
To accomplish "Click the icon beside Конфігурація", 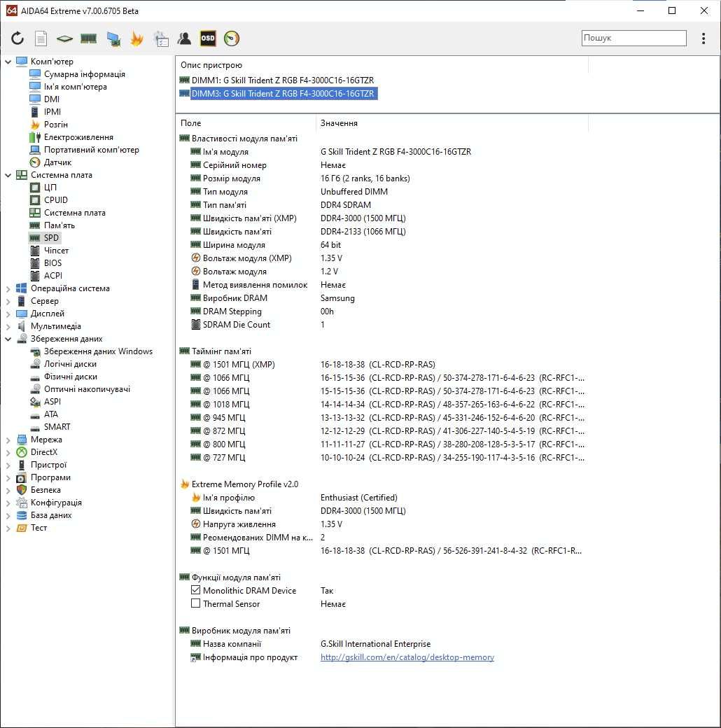I will pos(22,503).
